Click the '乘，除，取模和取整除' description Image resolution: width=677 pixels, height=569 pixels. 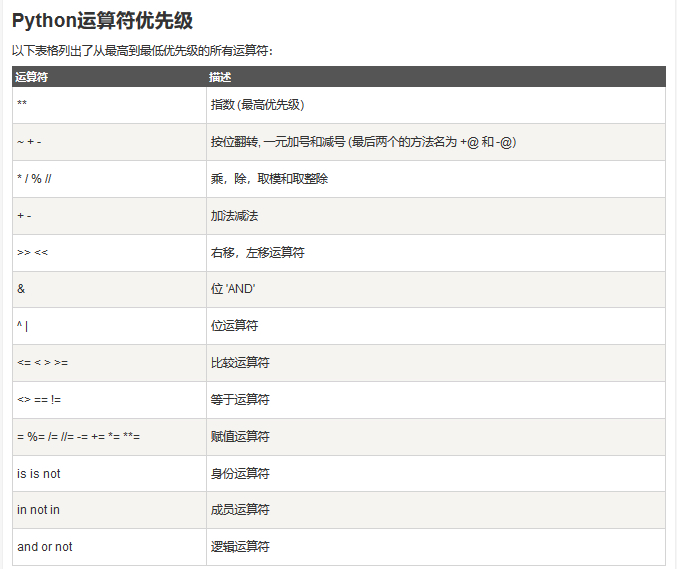(269, 179)
